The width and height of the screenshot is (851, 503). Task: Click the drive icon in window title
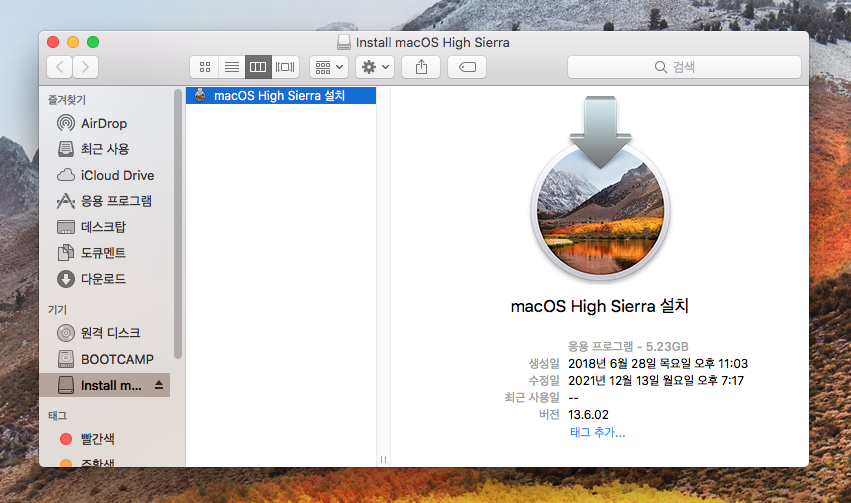(344, 42)
